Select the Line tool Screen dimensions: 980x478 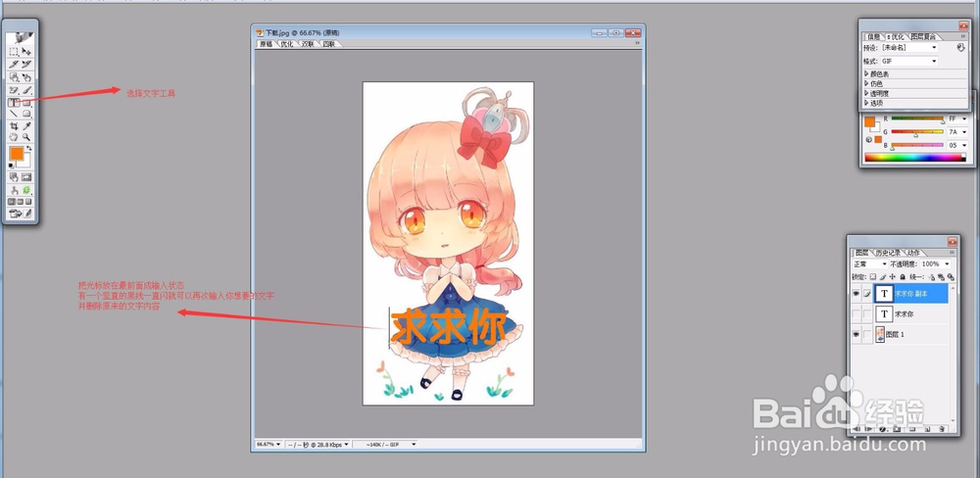13,114
